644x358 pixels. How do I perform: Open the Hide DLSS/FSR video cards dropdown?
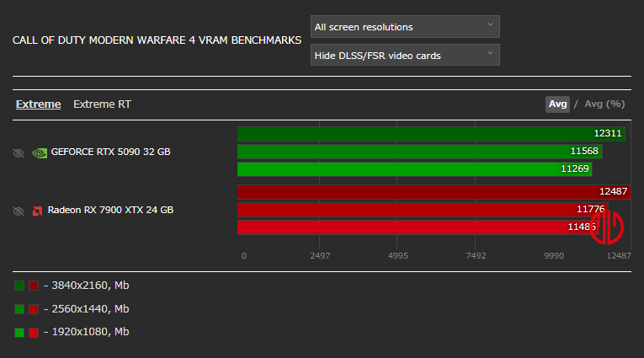pyautogui.click(x=405, y=55)
